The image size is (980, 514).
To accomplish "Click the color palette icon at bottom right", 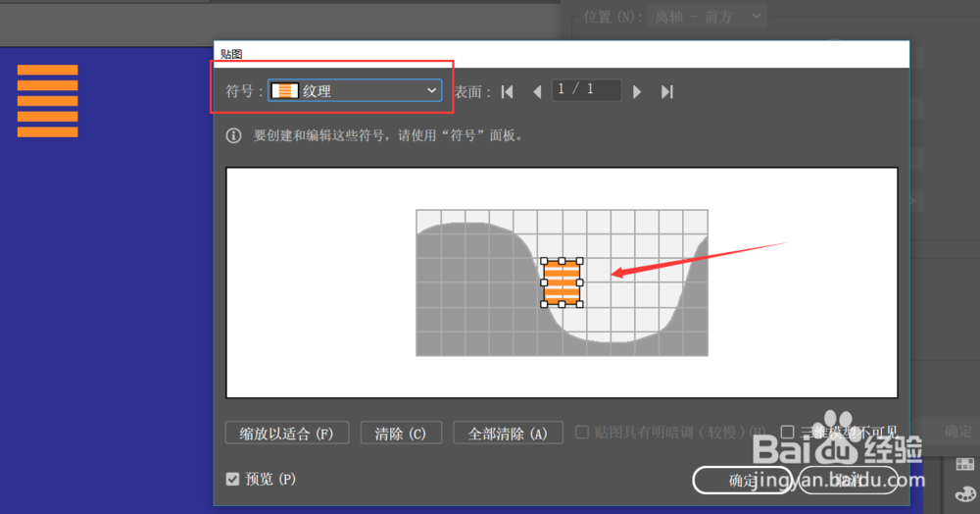I will click(x=965, y=494).
